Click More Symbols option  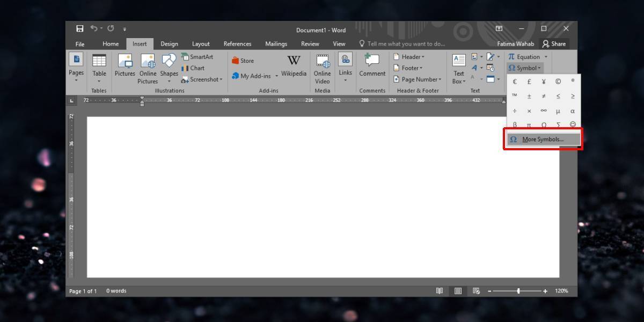(x=543, y=140)
